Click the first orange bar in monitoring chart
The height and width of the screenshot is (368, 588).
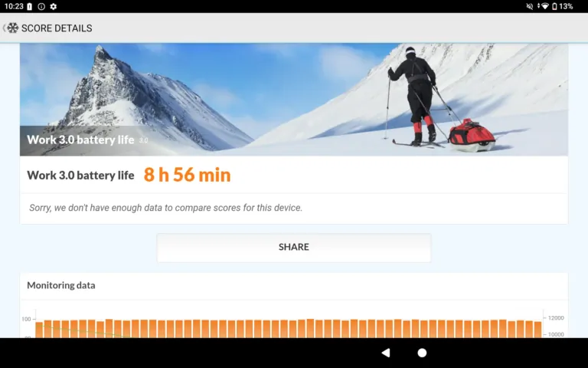pos(39,330)
